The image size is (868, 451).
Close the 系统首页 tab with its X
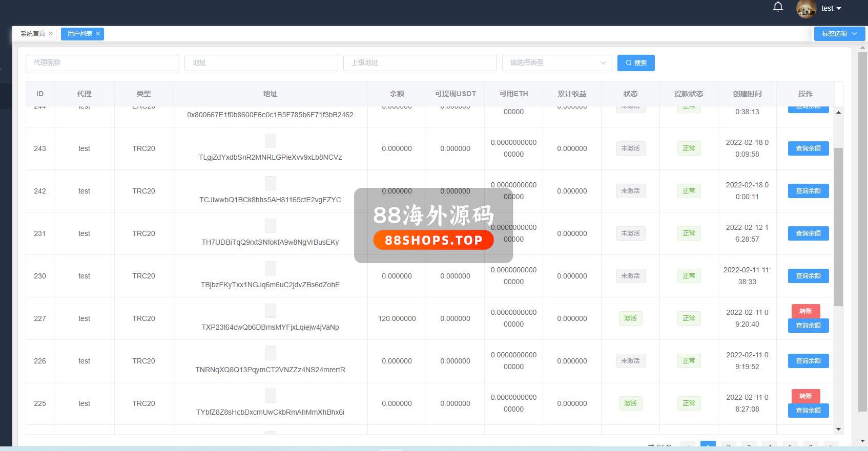51,34
